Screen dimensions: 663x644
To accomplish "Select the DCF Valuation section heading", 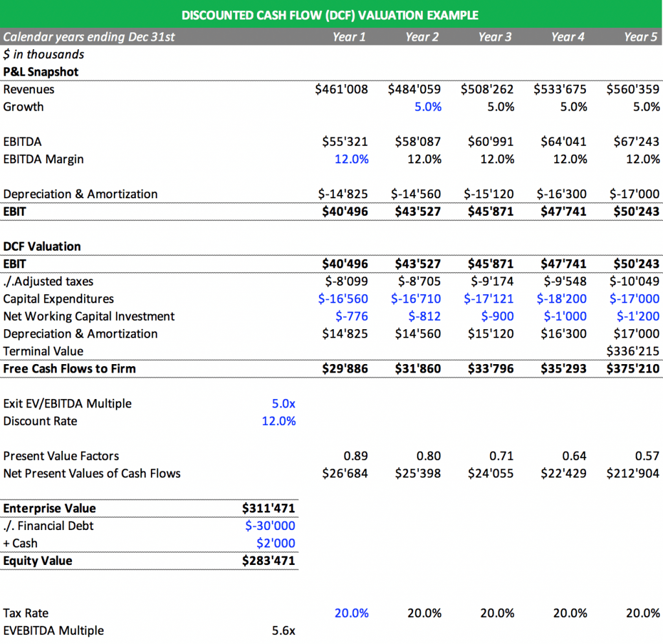I will (x=42, y=246).
